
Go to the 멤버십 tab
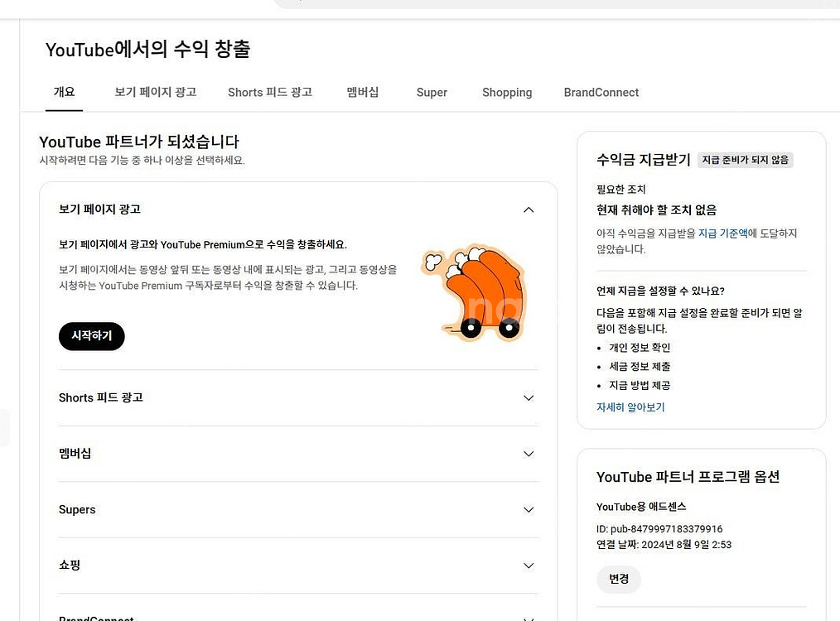[x=363, y=92]
